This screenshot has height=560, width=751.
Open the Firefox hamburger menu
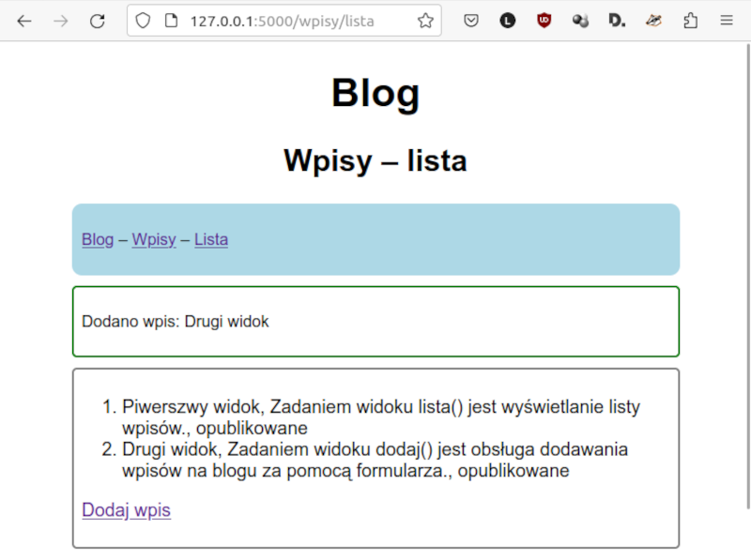(x=726, y=20)
